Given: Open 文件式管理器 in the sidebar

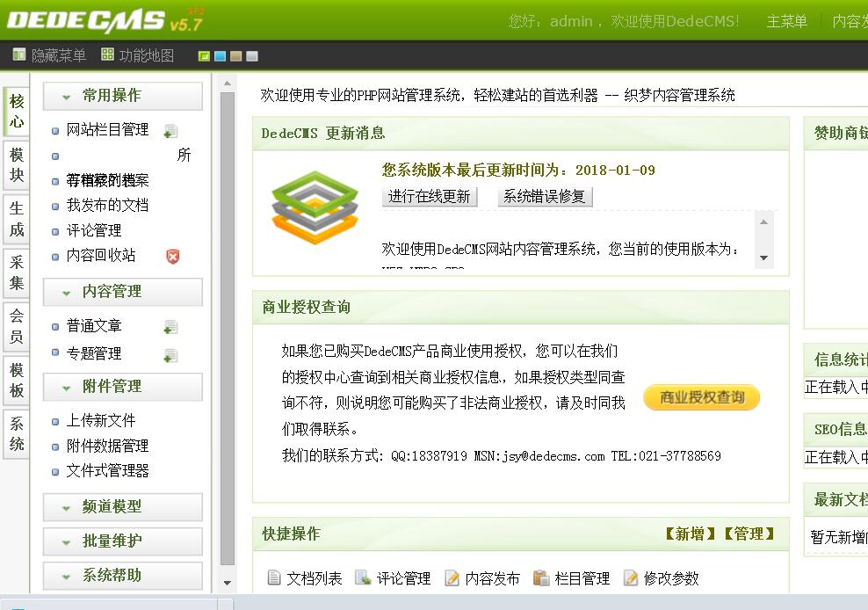Looking at the screenshot, I should (x=107, y=471).
